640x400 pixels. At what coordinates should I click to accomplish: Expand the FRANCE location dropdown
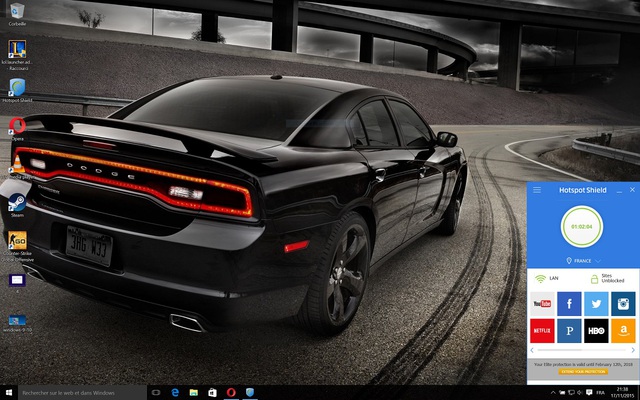(581, 259)
